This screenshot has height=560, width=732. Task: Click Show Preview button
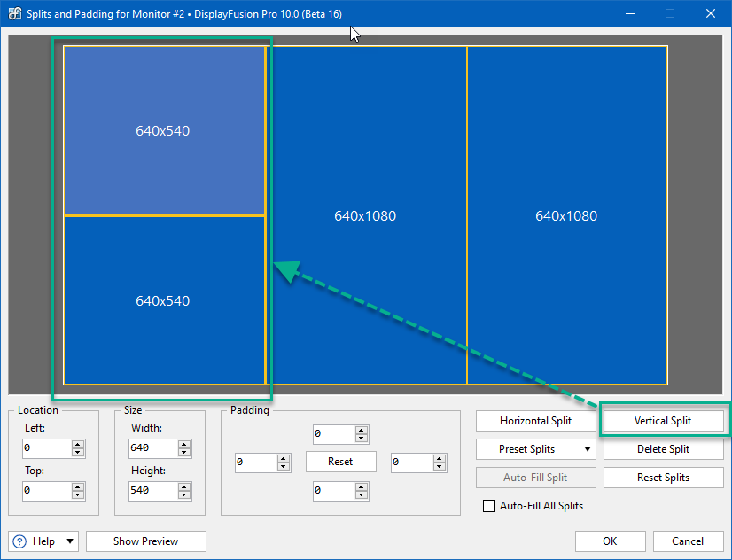pyautogui.click(x=146, y=541)
